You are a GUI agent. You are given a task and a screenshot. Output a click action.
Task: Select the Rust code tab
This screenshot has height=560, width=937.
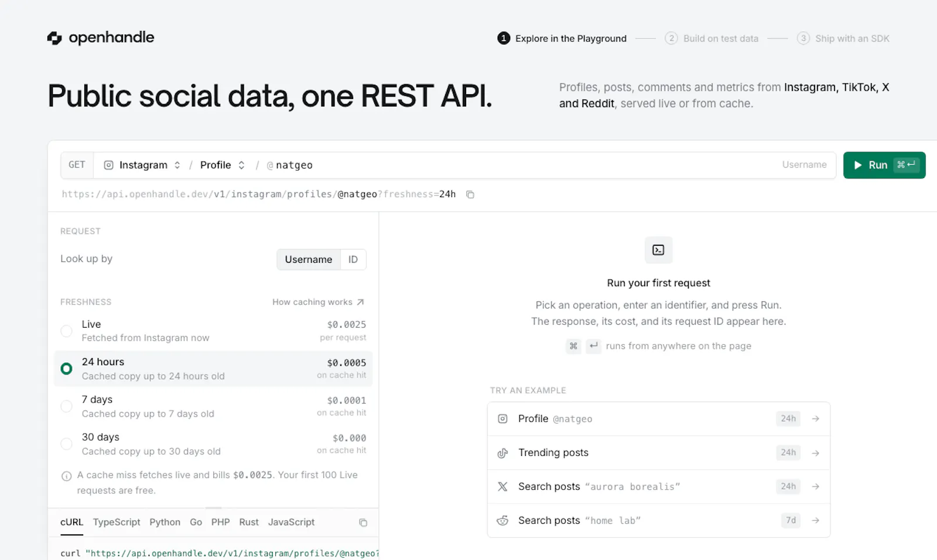click(x=249, y=522)
